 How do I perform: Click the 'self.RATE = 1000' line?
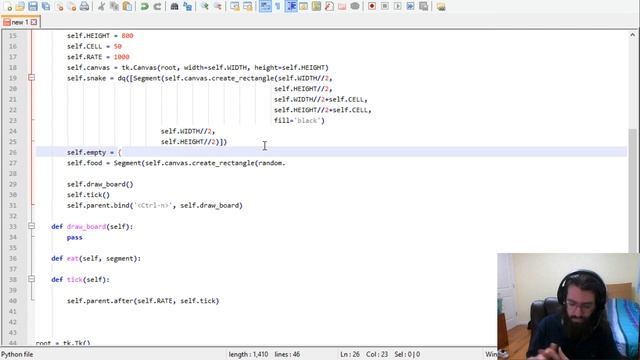[x=98, y=57]
